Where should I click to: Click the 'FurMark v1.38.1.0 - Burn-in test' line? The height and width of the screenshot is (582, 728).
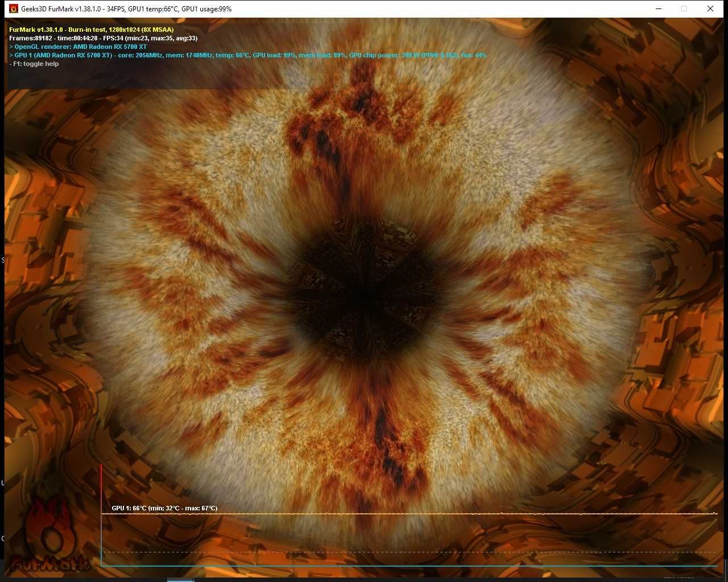coord(92,30)
